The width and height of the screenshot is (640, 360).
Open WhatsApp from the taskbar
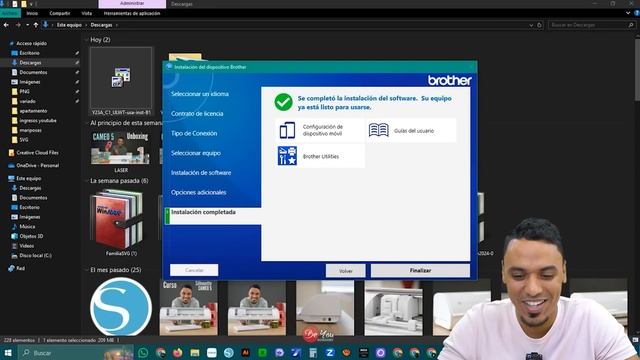pos(143,353)
